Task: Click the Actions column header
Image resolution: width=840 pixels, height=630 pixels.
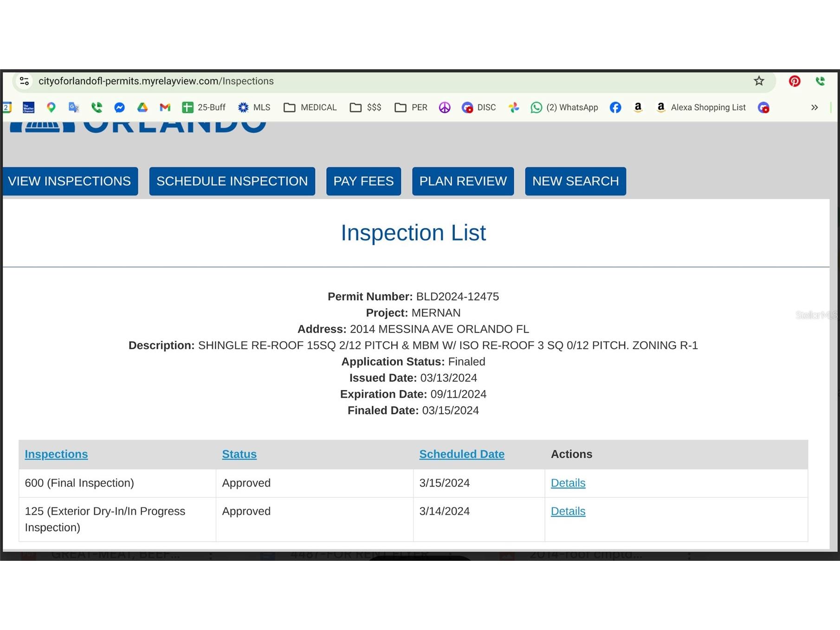Action: click(572, 454)
